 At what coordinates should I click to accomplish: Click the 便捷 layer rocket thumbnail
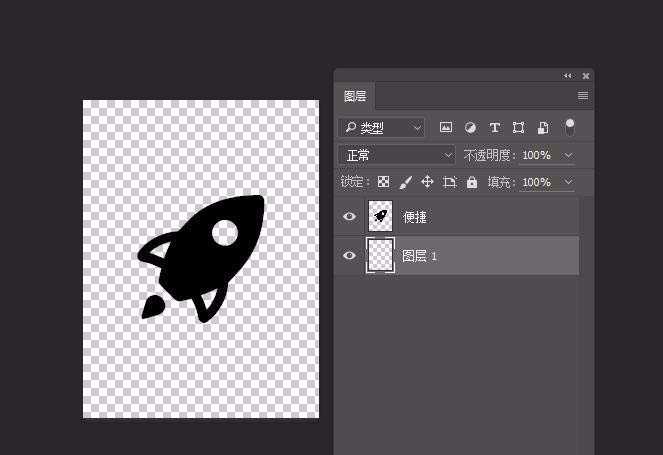click(380, 216)
